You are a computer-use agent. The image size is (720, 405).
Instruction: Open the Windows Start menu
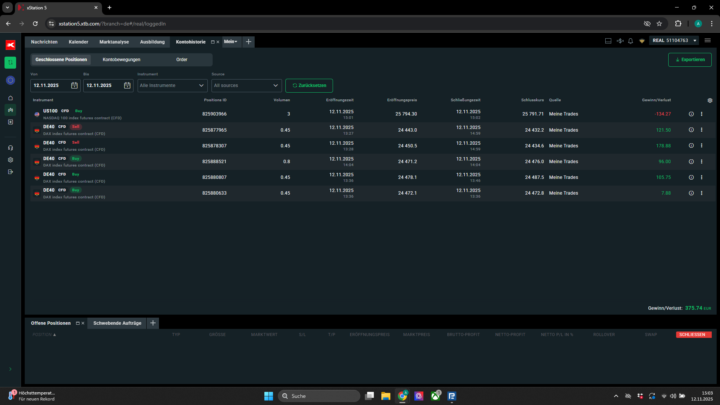tap(269, 396)
